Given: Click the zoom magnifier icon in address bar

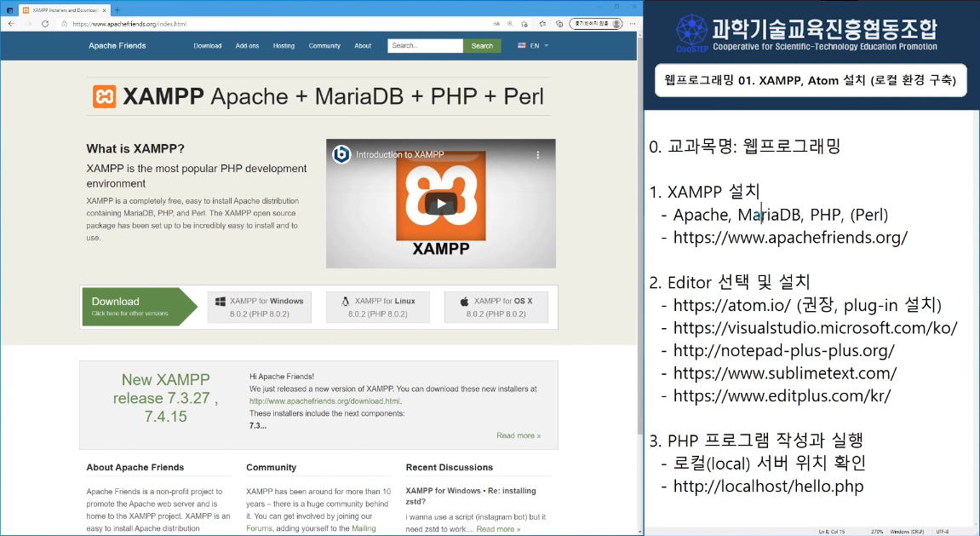Looking at the screenshot, I should pyautogui.click(x=509, y=24).
